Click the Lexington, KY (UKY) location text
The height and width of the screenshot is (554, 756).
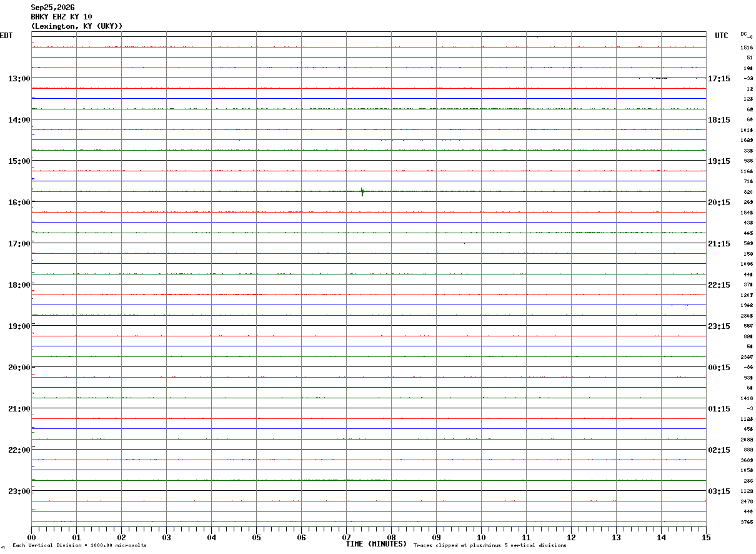[77, 26]
